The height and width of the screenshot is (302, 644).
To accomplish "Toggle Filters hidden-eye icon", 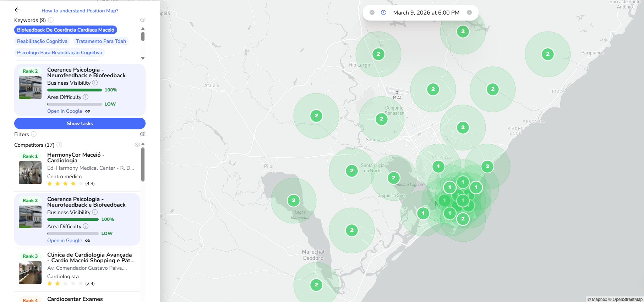I will pyautogui.click(x=143, y=134).
